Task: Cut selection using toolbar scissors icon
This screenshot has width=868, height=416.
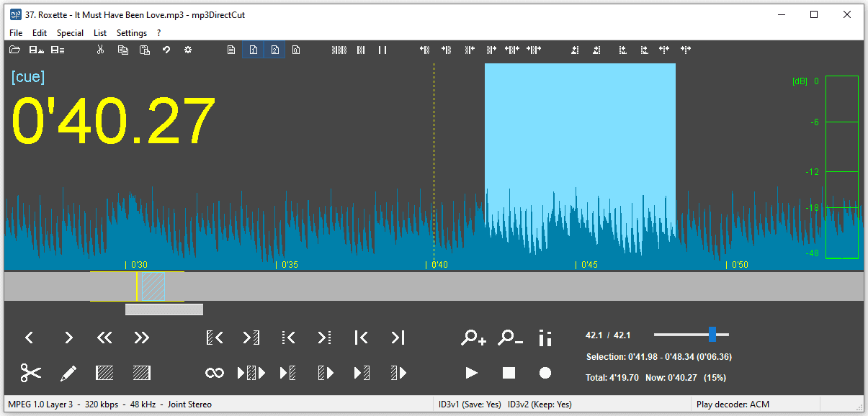Action: pyautogui.click(x=101, y=50)
